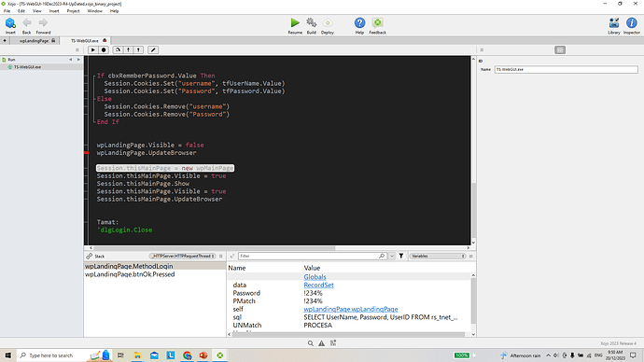This screenshot has width=644, height=362.
Task: Click the debugger Stop button
Action: tap(104, 49)
